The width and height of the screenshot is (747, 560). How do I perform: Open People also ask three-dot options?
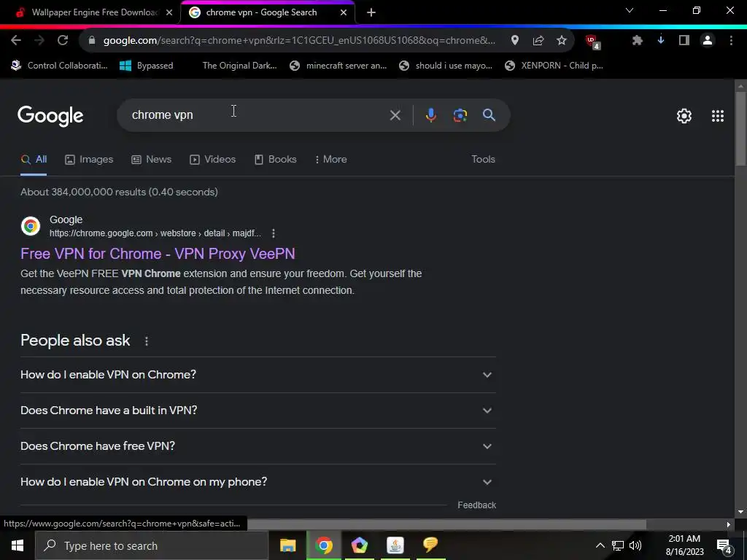point(146,341)
